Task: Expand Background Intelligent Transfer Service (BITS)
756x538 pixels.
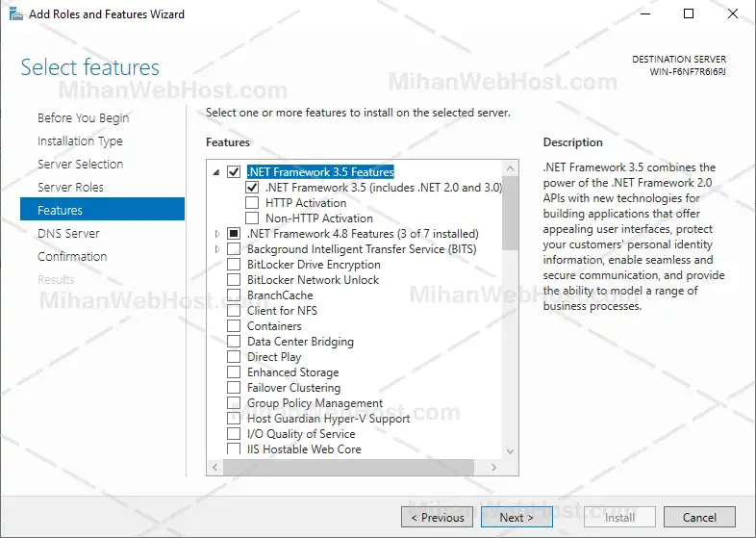Action: [216, 249]
